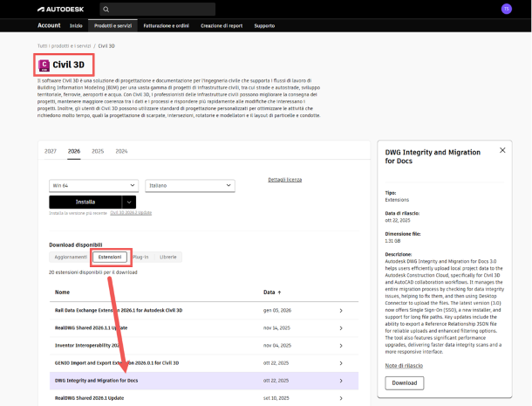Open the Fatturazione e ordini menu

tap(167, 26)
